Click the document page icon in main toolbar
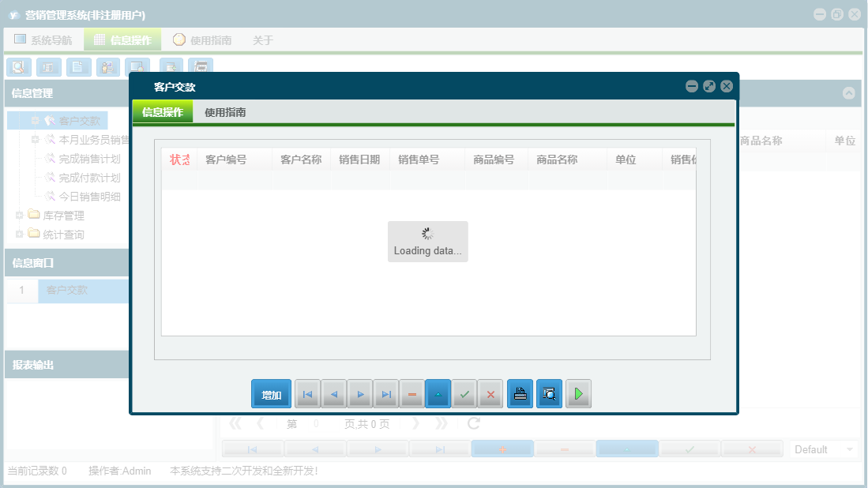The height and width of the screenshot is (488, 868). tap(79, 67)
